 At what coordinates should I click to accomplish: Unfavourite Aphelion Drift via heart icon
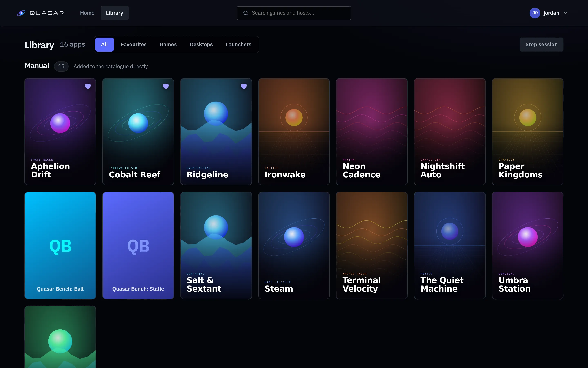pos(88,86)
